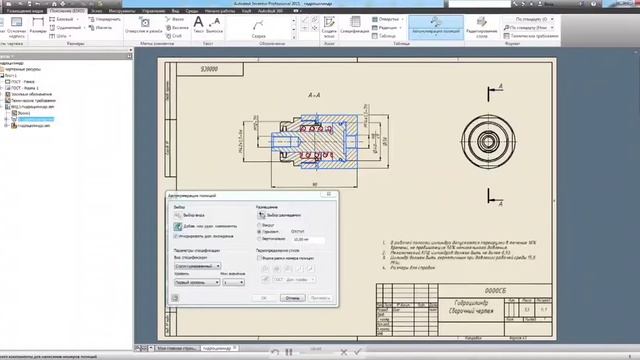Click Создать эскиз in the ribbon

(x=329, y=27)
